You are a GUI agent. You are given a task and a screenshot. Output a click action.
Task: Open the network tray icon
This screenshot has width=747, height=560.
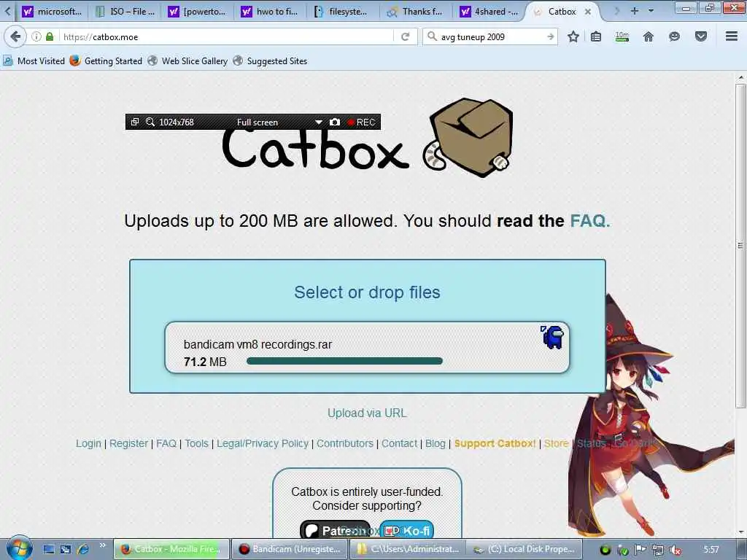658,550
